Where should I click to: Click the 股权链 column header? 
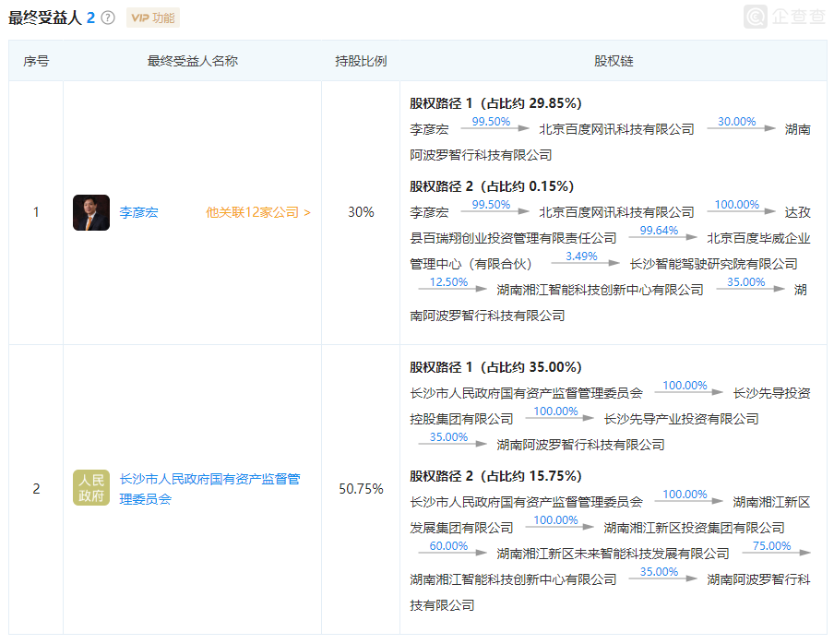(614, 61)
